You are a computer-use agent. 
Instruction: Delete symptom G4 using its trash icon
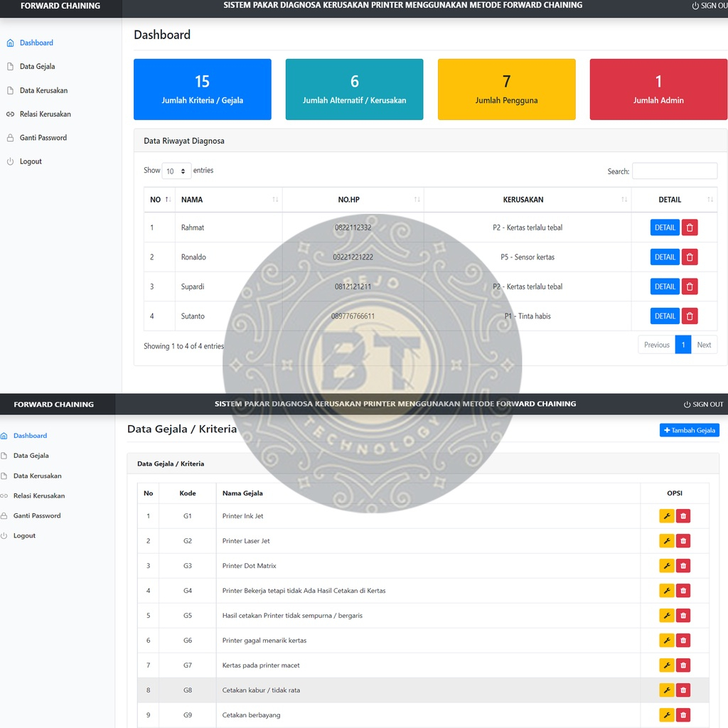(x=683, y=591)
